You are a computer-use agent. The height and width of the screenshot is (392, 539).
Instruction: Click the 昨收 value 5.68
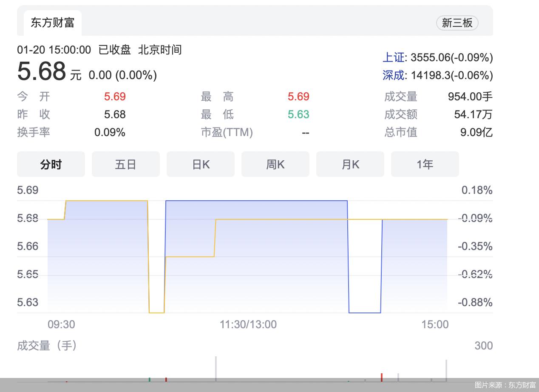click(115, 114)
